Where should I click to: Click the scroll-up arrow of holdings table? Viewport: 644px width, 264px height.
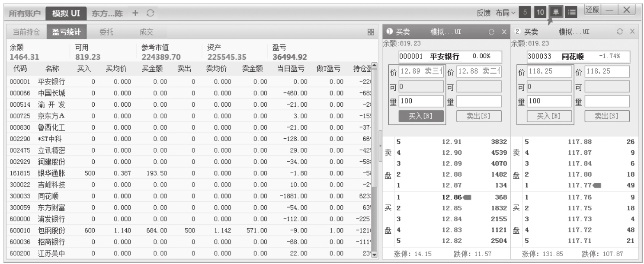[x=375, y=67]
